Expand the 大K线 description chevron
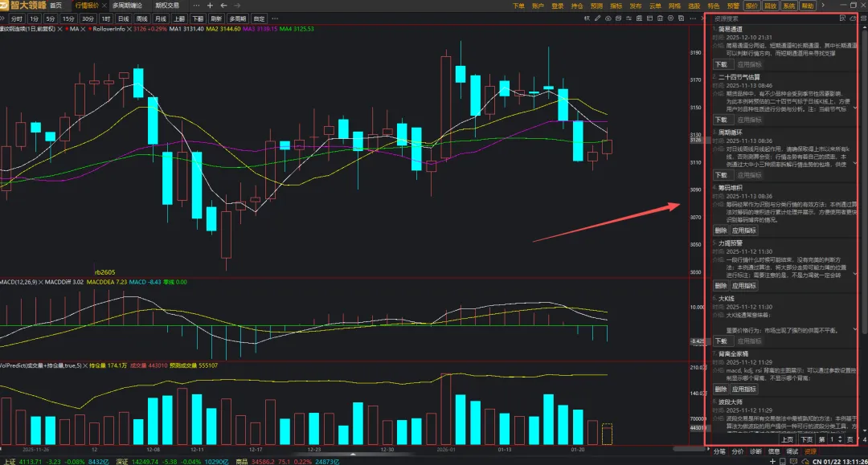This screenshot has height=465, width=868. tap(856, 329)
